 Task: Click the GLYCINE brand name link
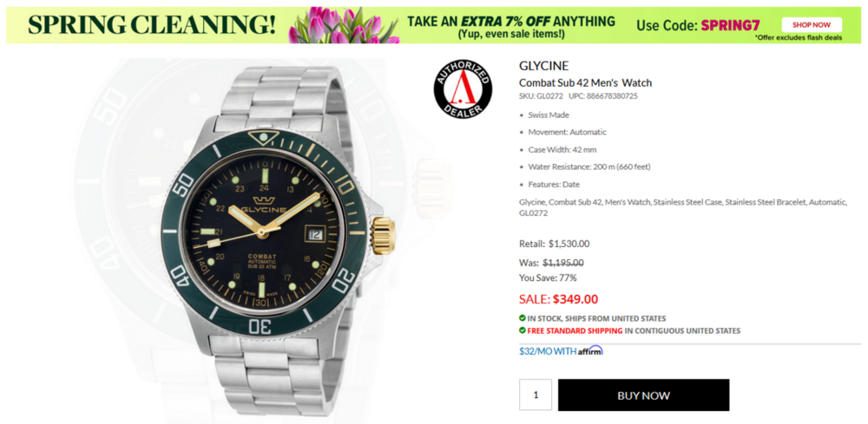[543, 66]
